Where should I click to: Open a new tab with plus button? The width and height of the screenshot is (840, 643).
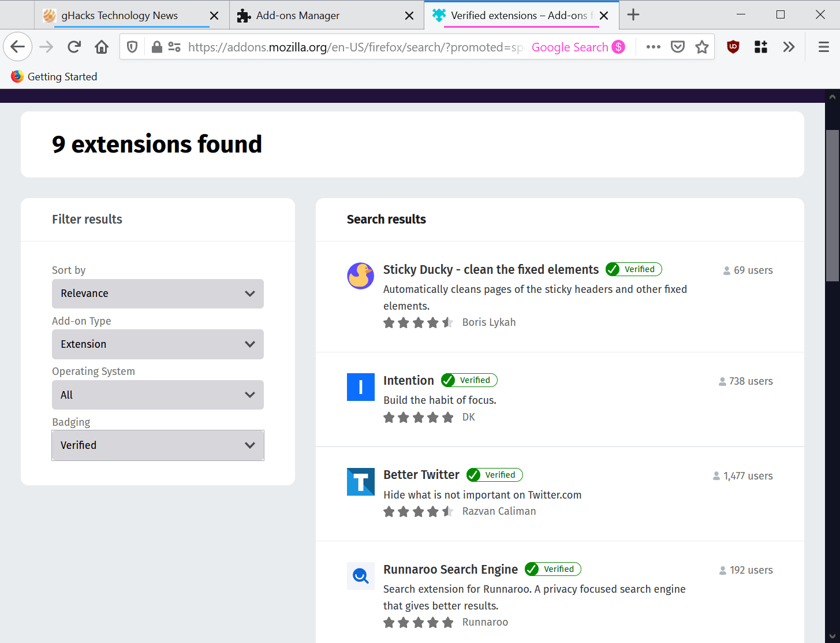pos(633,15)
